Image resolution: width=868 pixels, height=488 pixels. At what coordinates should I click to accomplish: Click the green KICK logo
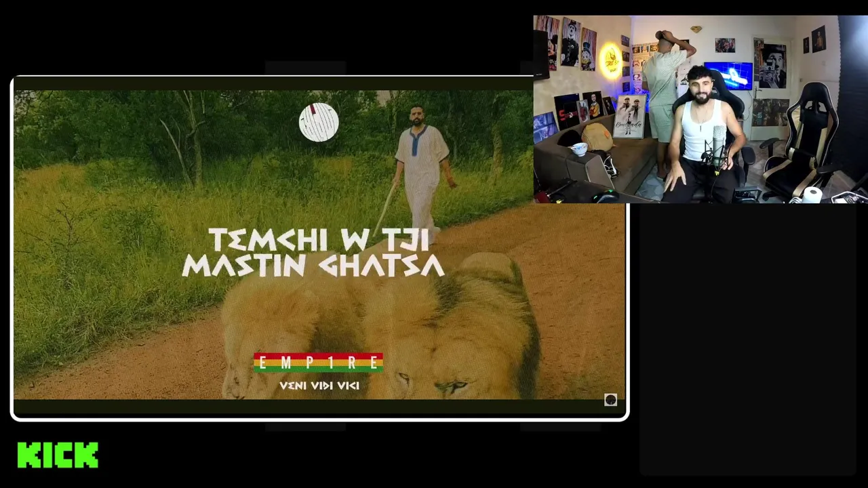(58, 455)
